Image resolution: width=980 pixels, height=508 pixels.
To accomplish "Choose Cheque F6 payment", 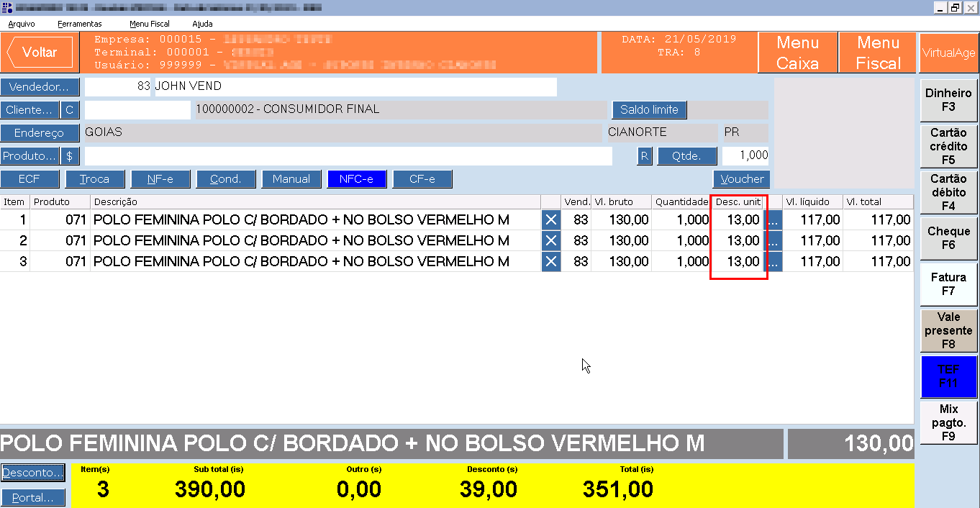I will [x=948, y=238].
